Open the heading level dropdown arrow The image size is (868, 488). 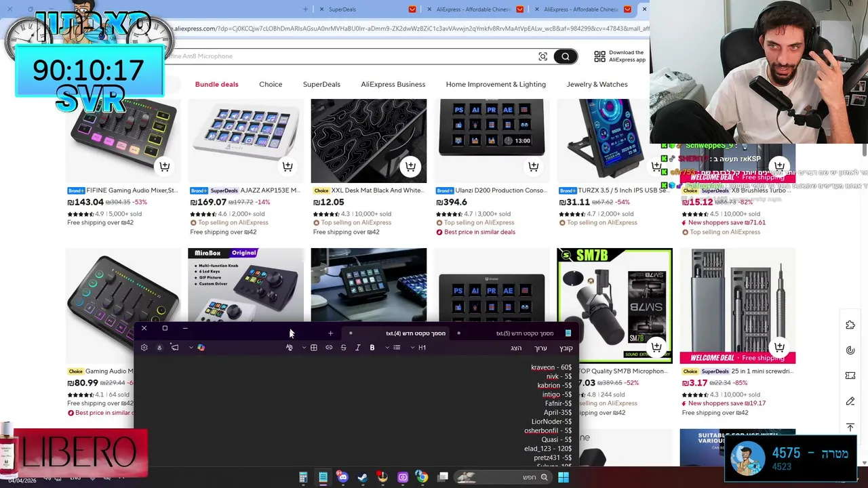click(x=412, y=348)
